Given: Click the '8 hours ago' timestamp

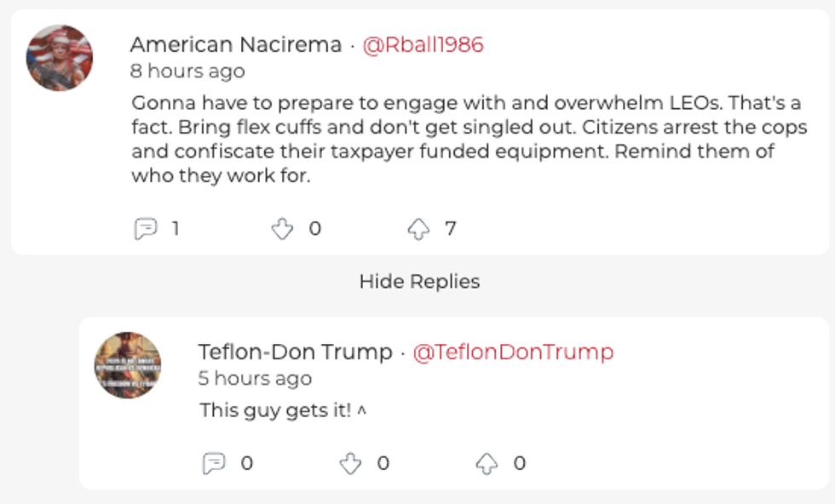Looking at the screenshot, I should click(187, 71).
